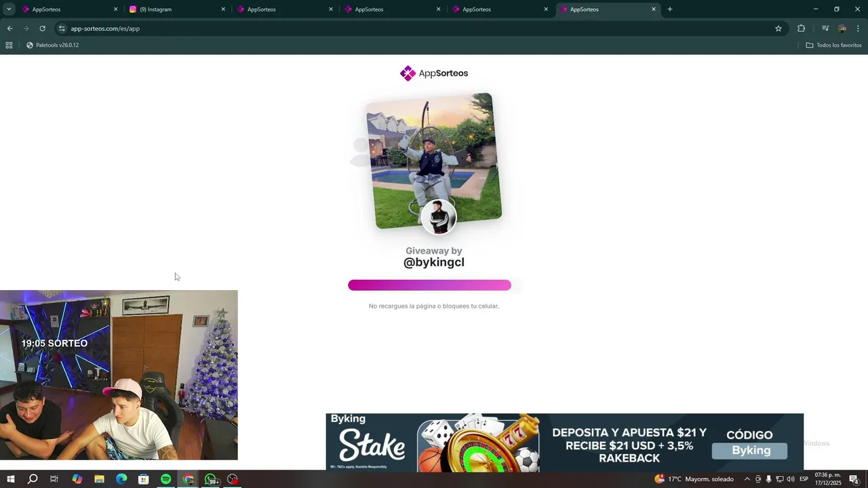
Task: Open the weather widget showing 17°C
Action: pyautogui.click(x=694, y=479)
